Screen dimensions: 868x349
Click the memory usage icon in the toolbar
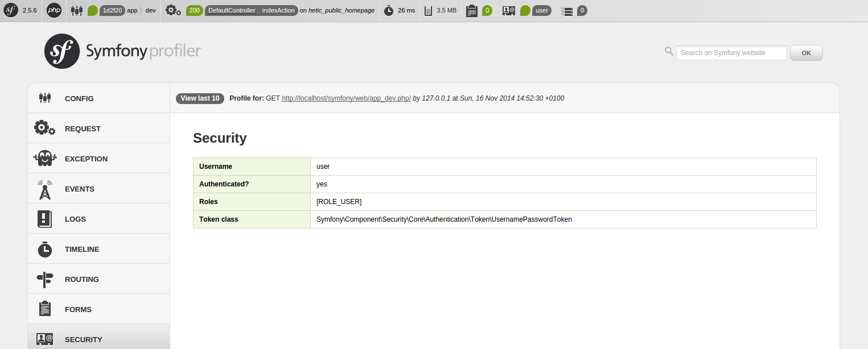point(428,11)
